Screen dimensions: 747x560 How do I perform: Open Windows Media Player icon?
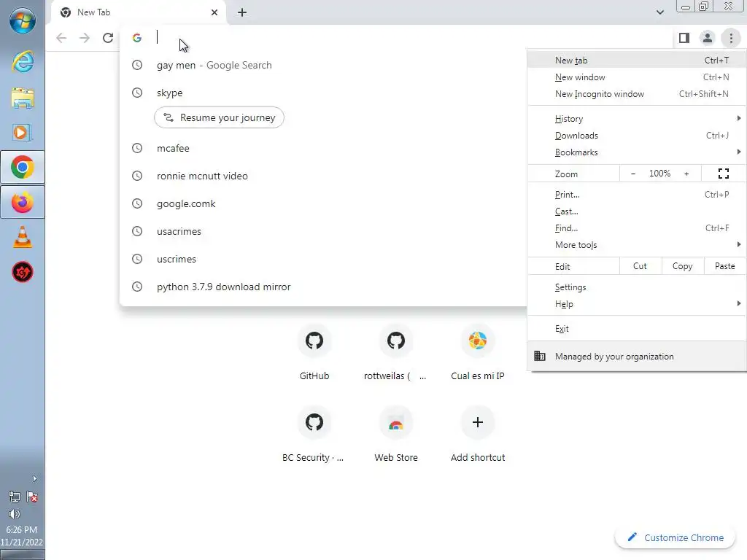(23, 133)
